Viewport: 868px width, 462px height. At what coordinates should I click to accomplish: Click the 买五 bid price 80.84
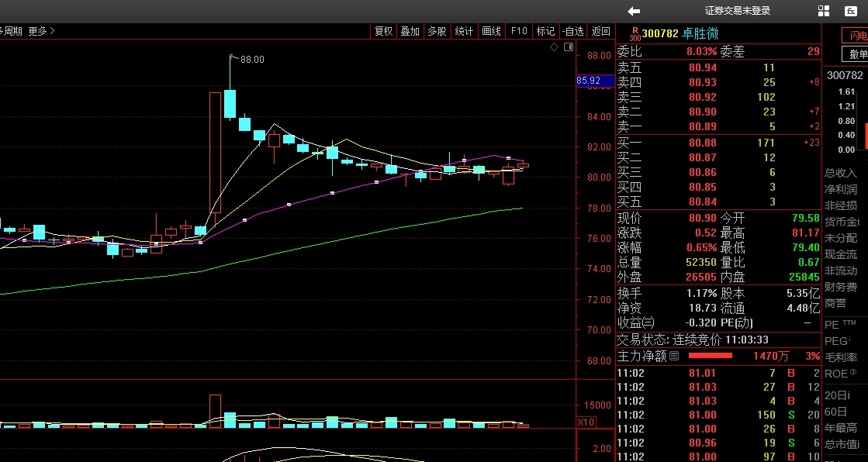pyautogui.click(x=703, y=202)
